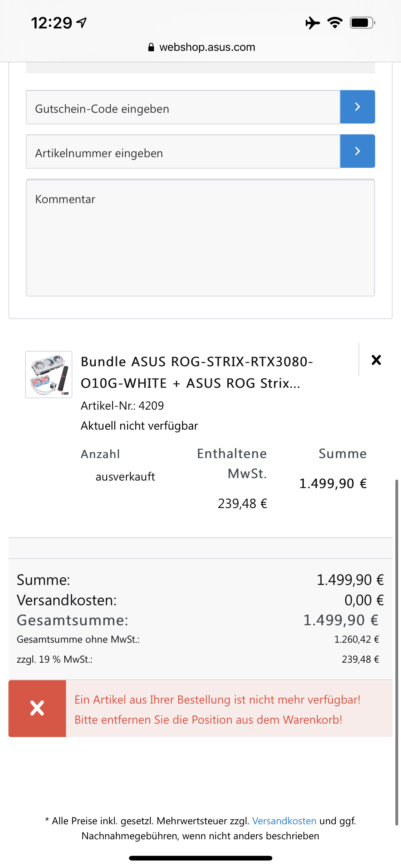Tap the lock icon beside the URL
401x868 pixels.
(x=151, y=47)
